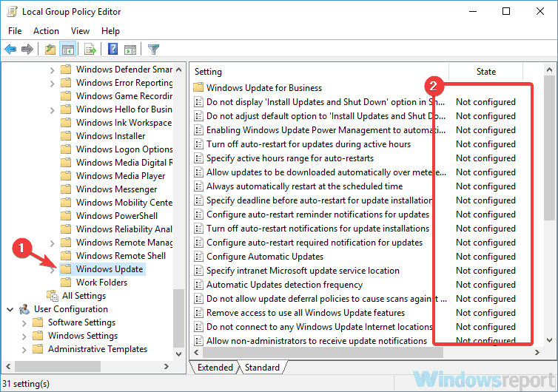Viewport: 558px width, 392px height.
Task: Switch to the Extended tab
Action: click(215, 368)
